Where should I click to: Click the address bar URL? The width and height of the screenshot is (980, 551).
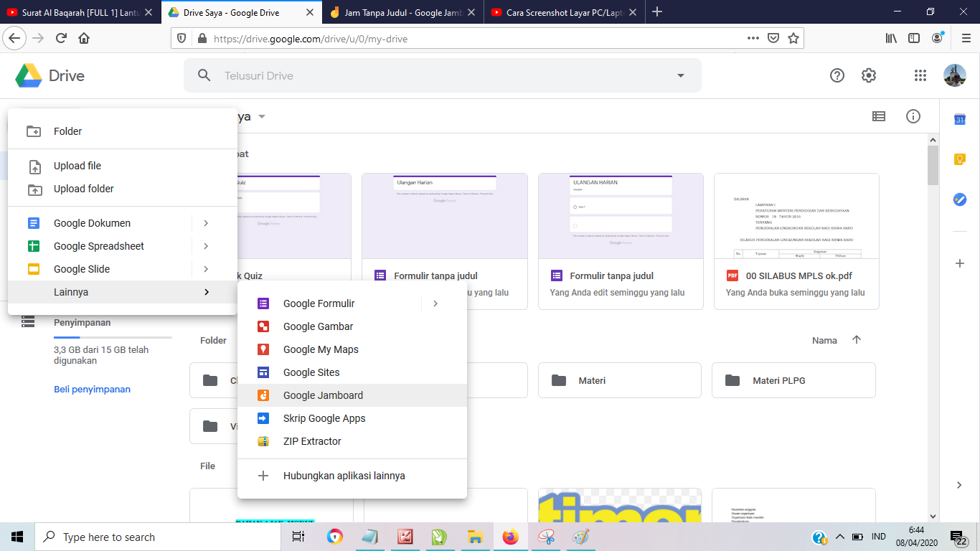point(310,39)
